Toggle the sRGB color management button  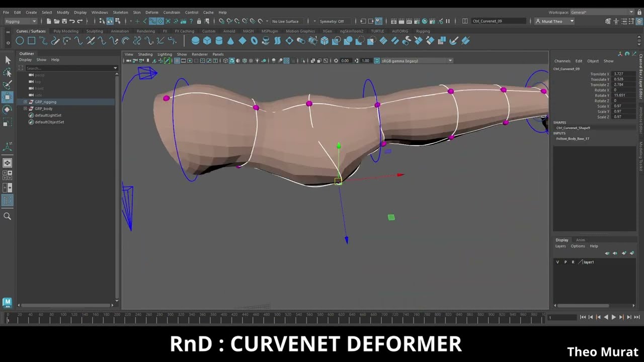point(377,61)
